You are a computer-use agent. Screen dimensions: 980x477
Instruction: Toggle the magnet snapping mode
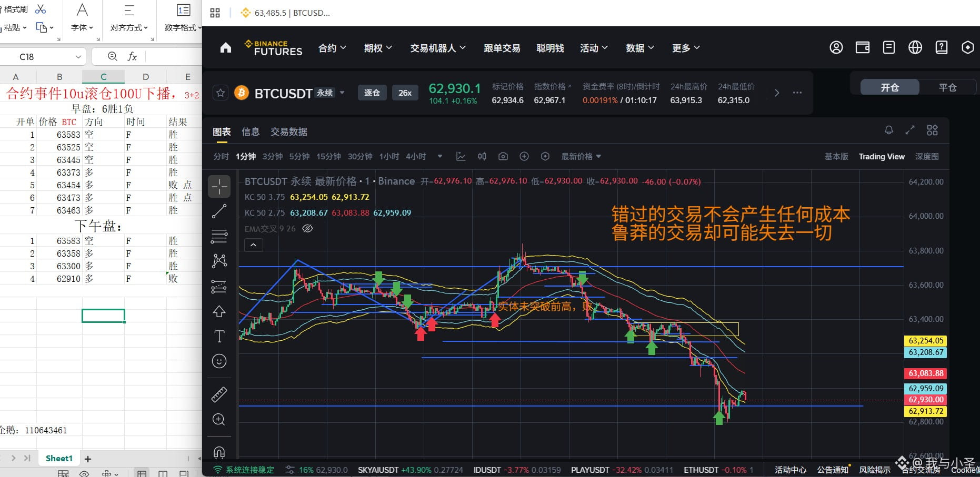[219, 452]
